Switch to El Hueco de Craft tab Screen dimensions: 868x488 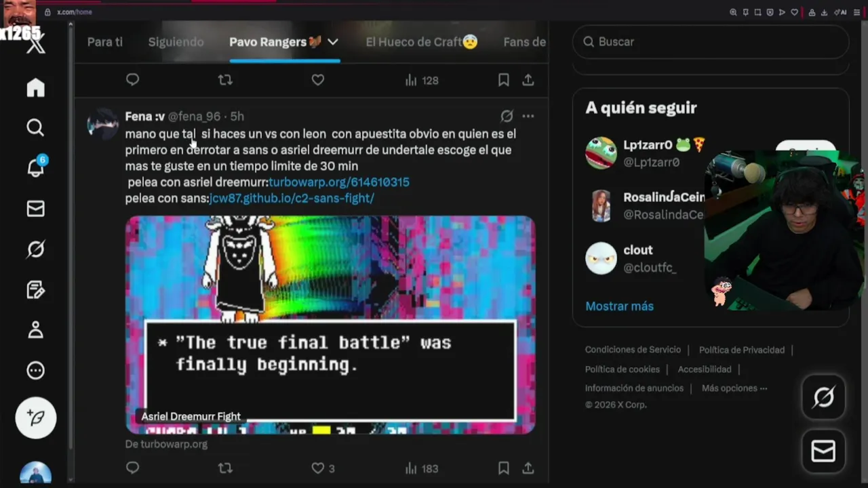pyautogui.click(x=422, y=42)
